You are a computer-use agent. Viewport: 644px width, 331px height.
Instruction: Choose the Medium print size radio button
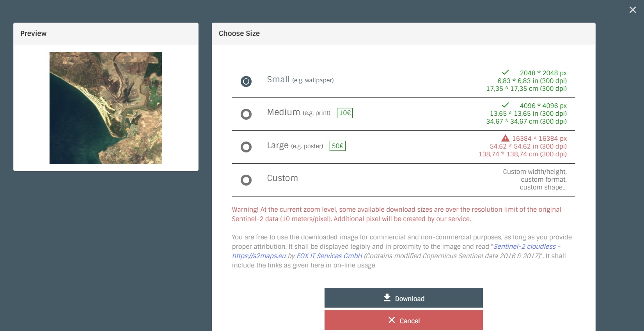pos(246,114)
